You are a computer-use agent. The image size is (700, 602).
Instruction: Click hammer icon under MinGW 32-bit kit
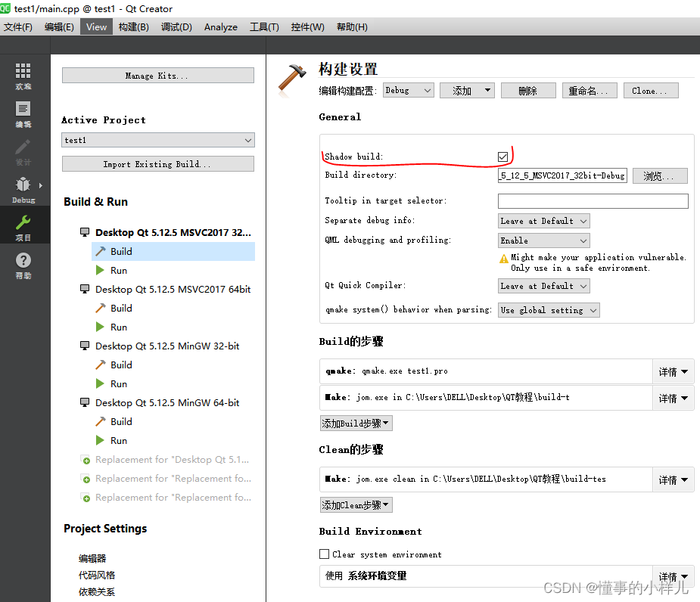(x=101, y=365)
